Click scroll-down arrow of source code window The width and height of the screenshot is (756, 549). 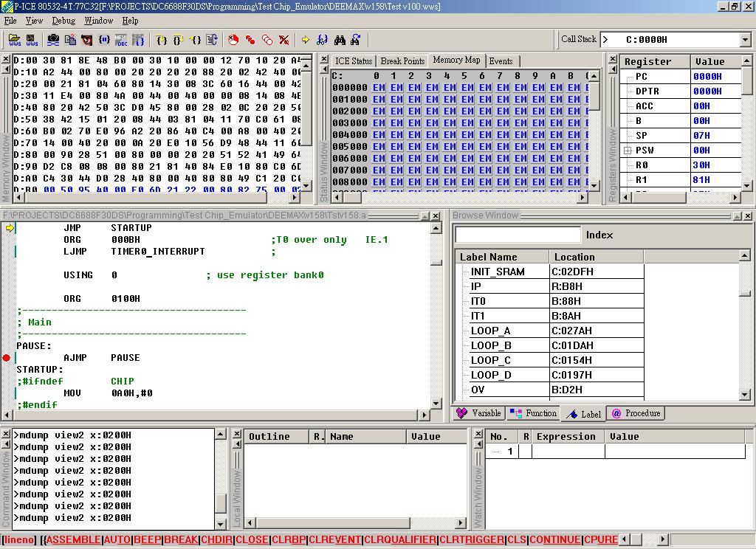436,404
